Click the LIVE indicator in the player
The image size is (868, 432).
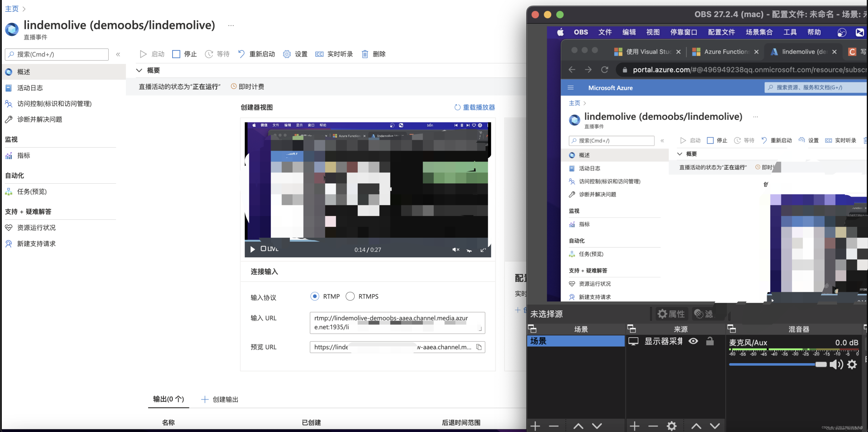coord(270,249)
